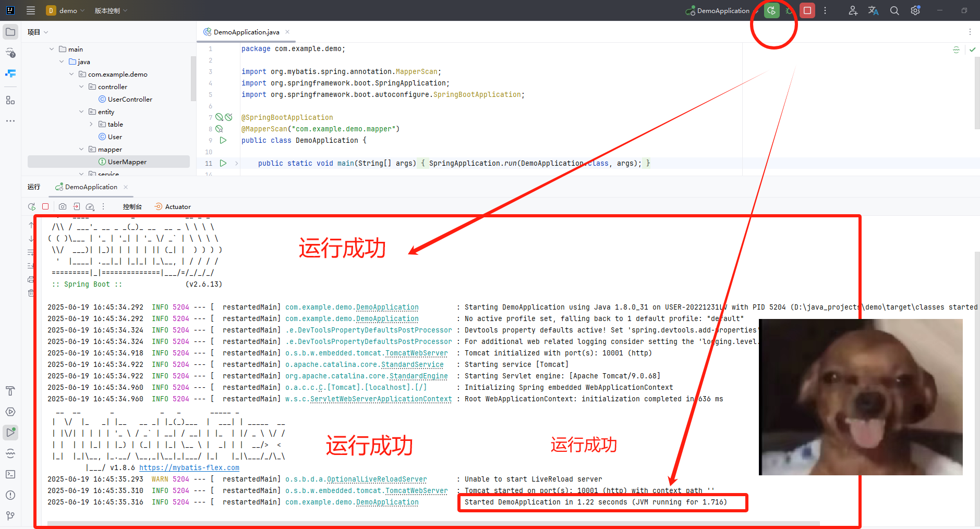This screenshot has height=529, width=980.
Task: Click the MapperScan gutter icon on line 8
Action: click(220, 129)
